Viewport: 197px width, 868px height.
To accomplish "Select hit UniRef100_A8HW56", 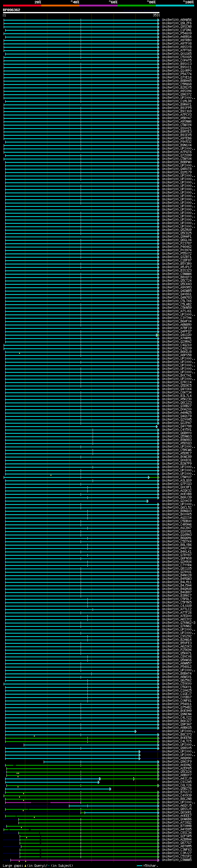I will 177,20.
